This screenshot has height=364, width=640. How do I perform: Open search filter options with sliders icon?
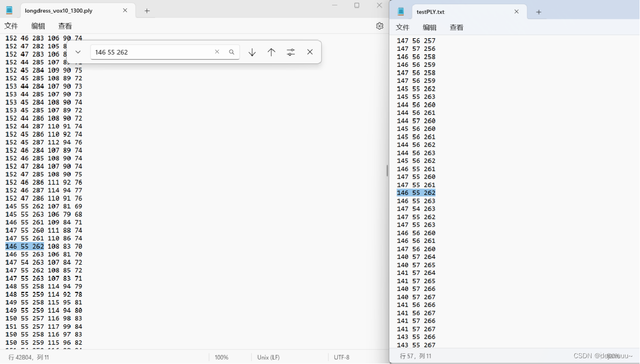point(290,52)
